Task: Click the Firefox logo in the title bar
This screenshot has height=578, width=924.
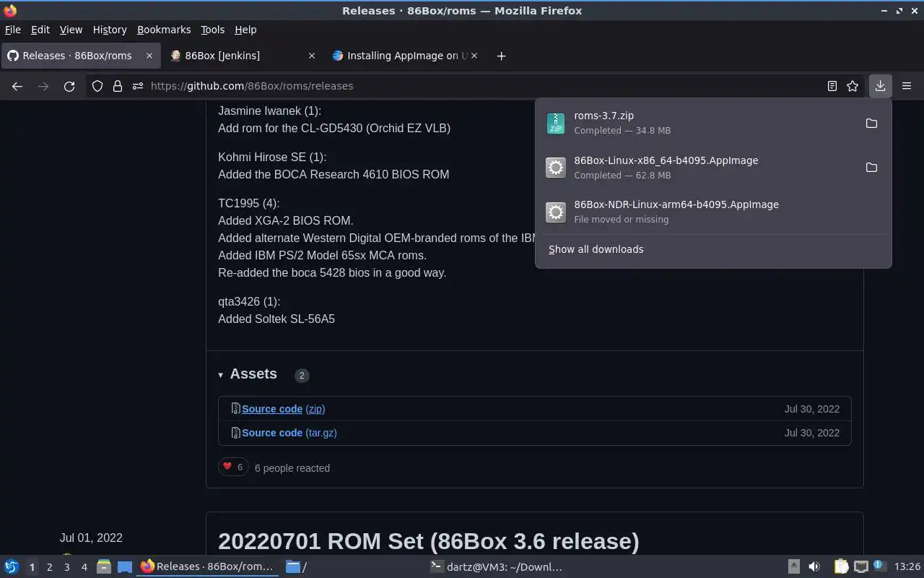Action: tap(10, 10)
